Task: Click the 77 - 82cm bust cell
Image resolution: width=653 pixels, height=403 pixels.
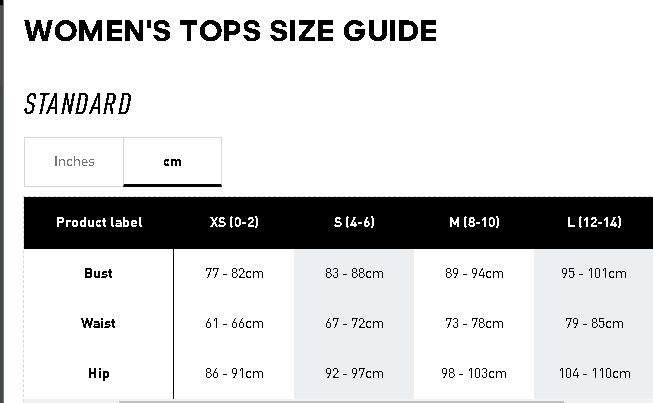Action: point(234,274)
